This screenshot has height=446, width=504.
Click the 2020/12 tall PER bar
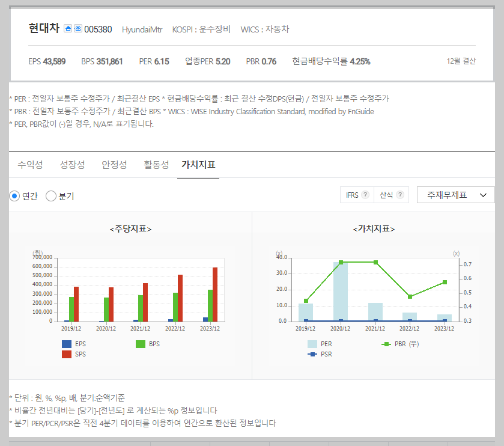pos(341,292)
